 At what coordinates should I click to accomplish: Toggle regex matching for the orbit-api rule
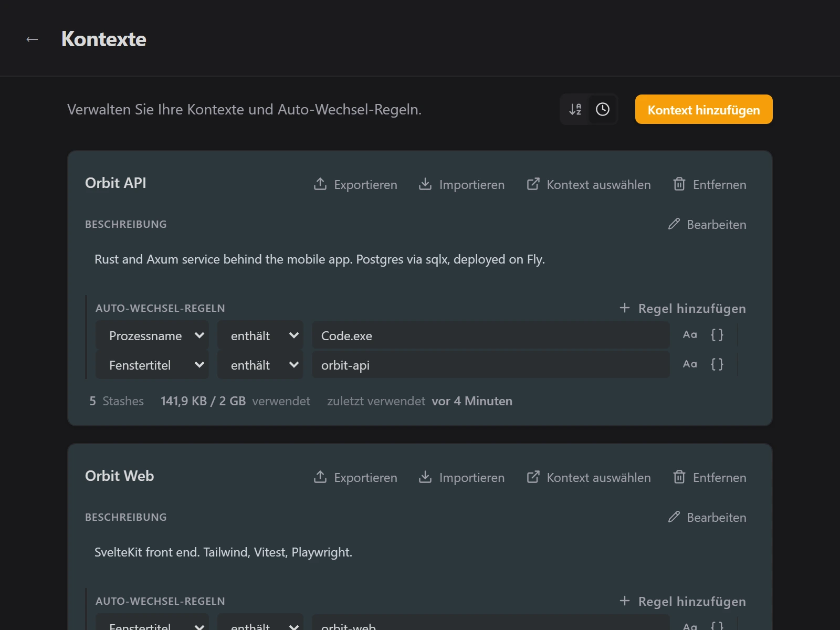pos(717,364)
